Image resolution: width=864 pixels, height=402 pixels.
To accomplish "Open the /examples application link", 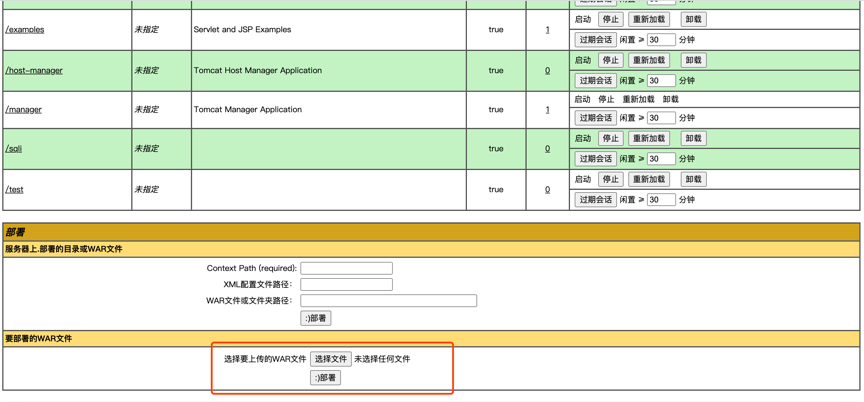I will (x=25, y=30).
